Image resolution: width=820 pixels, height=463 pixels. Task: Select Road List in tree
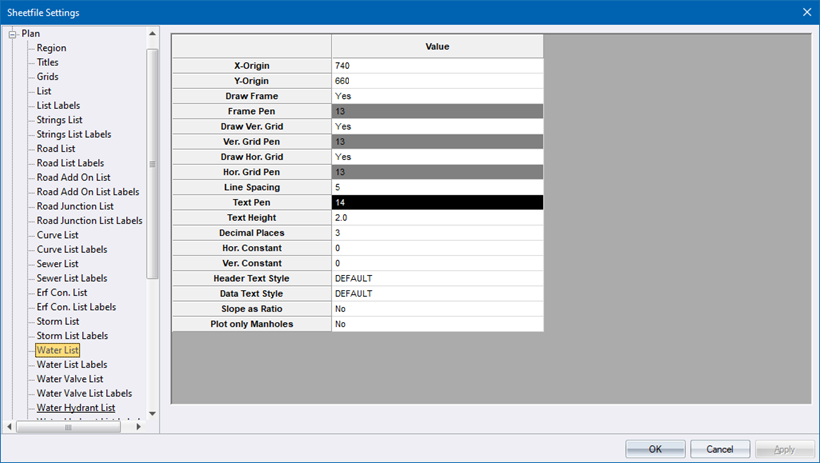click(56, 148)
